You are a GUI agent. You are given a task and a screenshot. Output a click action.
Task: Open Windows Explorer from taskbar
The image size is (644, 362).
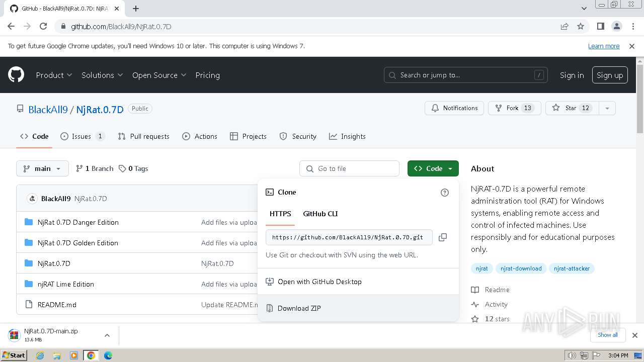(x=57, y=355)
